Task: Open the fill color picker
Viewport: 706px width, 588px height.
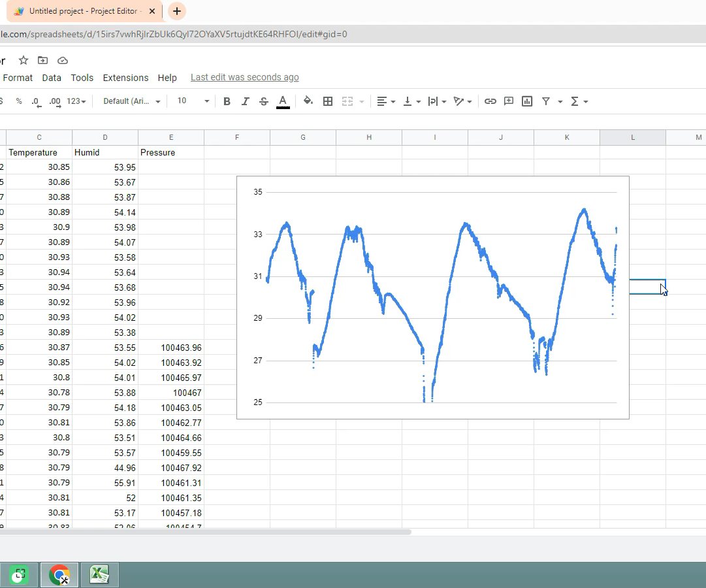Action: 308,101
